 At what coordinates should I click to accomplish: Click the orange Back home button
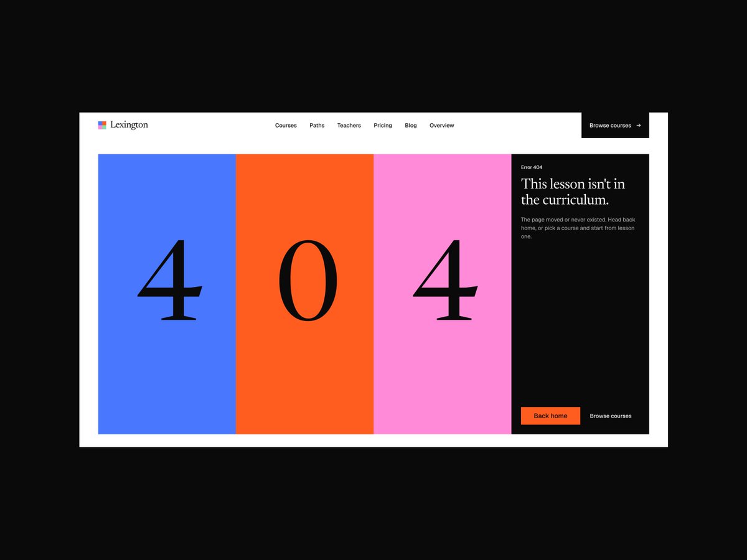(x=550, y=416)
